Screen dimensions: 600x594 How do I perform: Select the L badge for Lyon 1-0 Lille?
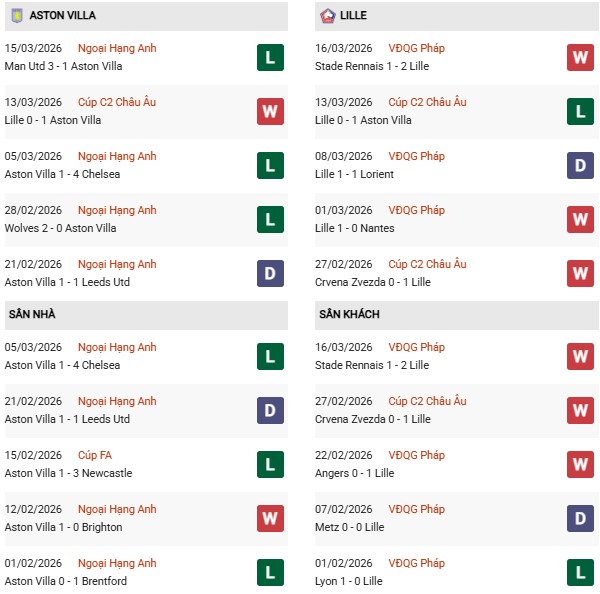(x=580, y=572)
